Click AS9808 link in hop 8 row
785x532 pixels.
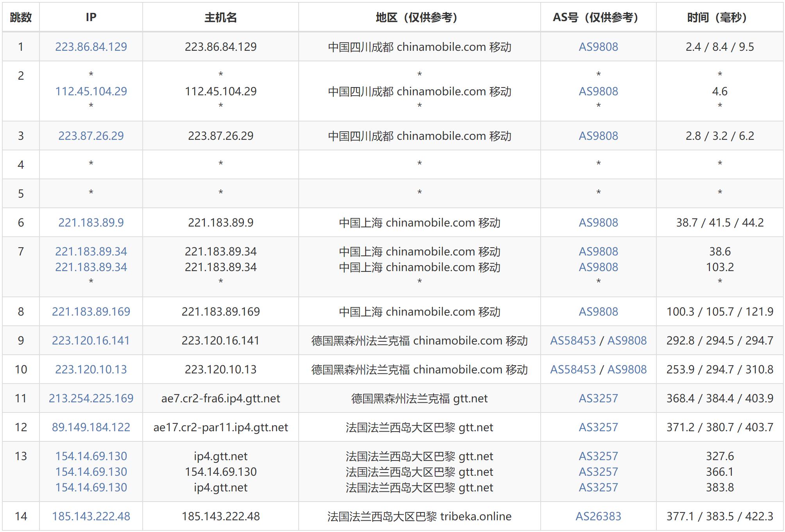(x=599, y=312)
